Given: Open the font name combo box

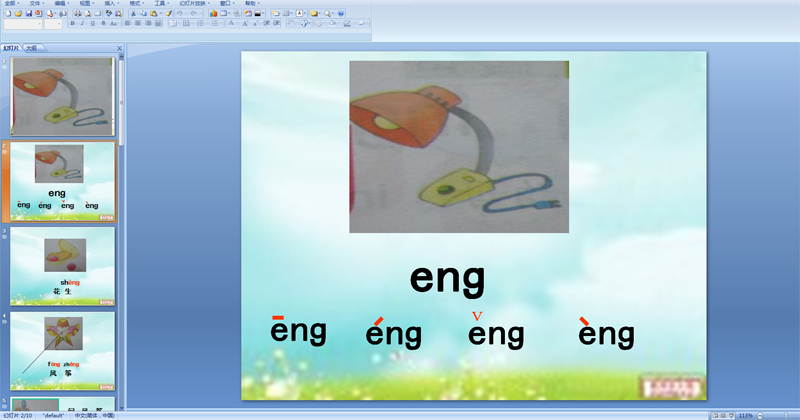Looking at the screenshot, I should 23,24.
